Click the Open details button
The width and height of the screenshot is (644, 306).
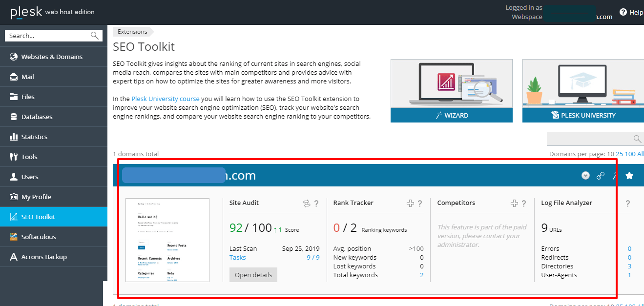pos(253,275)
